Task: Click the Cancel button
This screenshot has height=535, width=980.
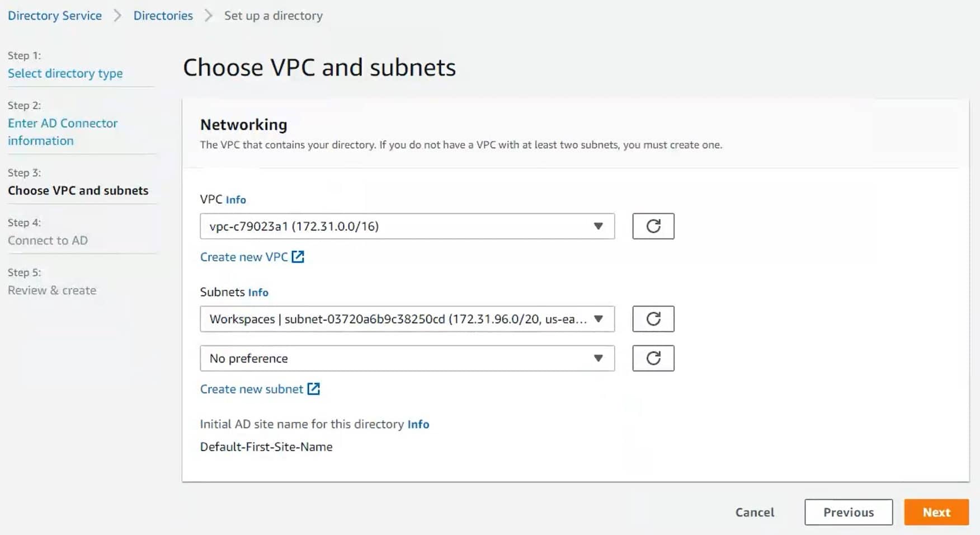Action: coord(755,512)
